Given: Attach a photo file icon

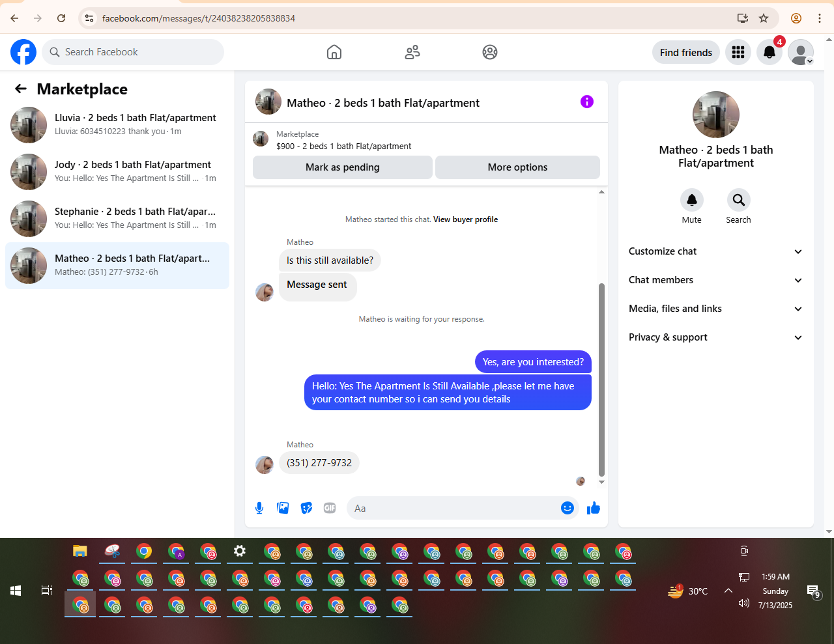Looking at the screenshot, I should (x=283, y=508).
